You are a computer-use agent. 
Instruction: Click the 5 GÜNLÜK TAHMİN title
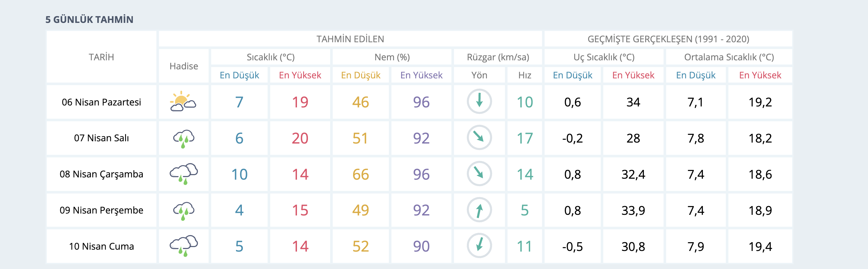click(89, 20)
